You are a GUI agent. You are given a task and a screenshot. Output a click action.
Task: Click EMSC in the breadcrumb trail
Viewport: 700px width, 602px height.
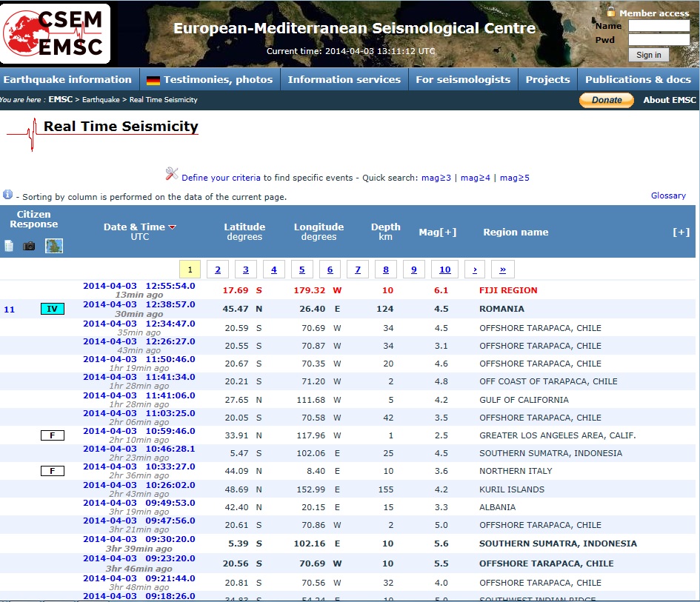(61, 99)
